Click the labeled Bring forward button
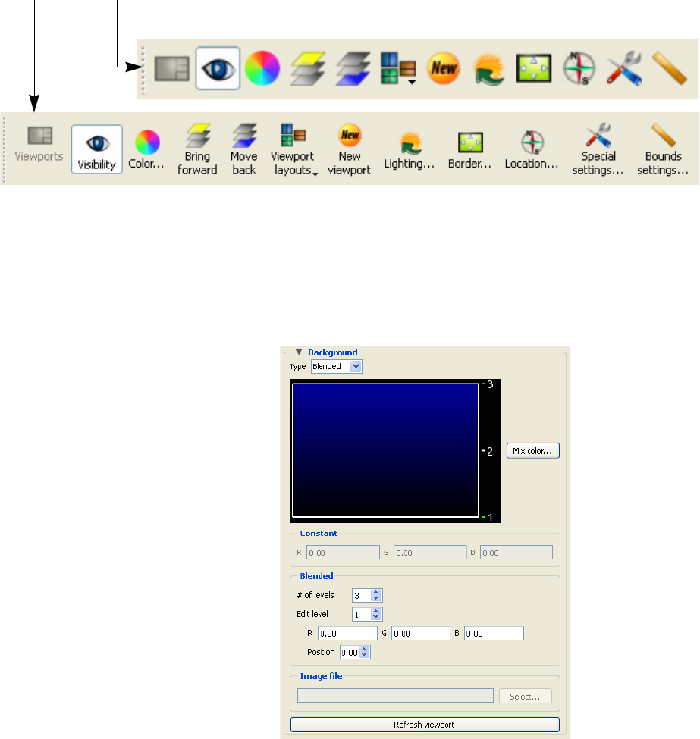Image resolution: width=700 pixels, height=739 pixels. coord(198,149)
